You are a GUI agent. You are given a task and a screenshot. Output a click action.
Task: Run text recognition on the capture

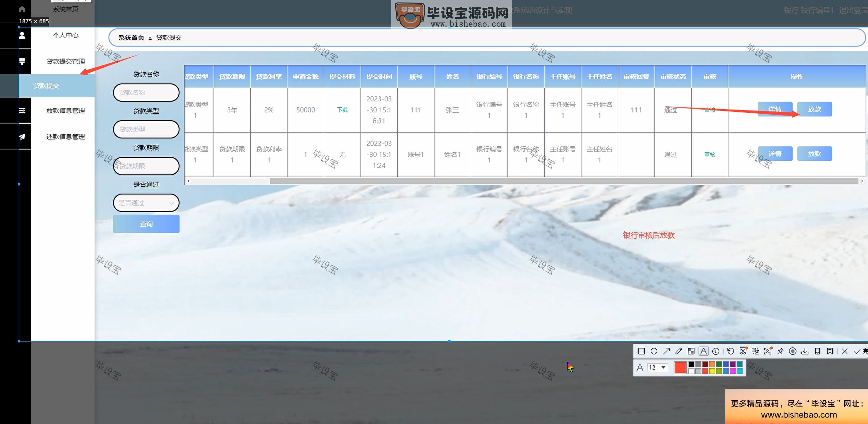(x=768, y=351)
